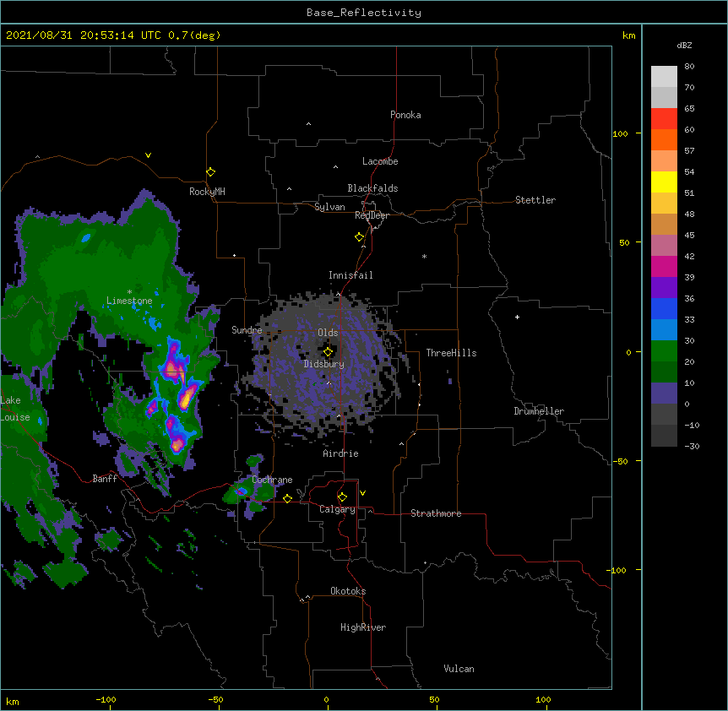Pick the magenta swatch between 39 and 42 dBZ
728x711 pixels.
tap(664, 266)
